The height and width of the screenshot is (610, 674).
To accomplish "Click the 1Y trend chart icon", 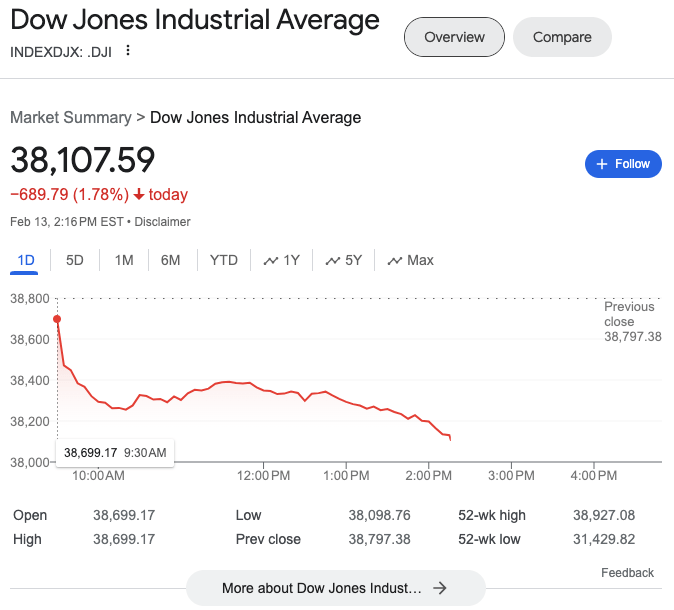I will (270, 261).
